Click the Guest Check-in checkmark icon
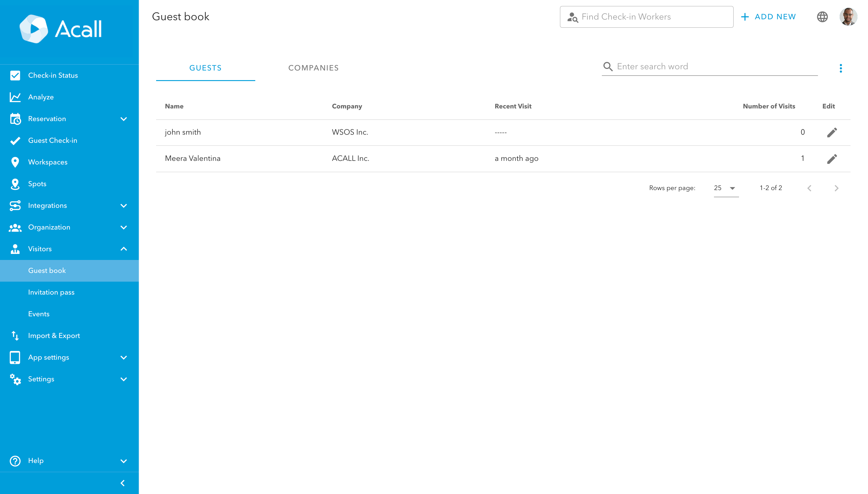This screenshot has height=494, width=868. point(15,140)
